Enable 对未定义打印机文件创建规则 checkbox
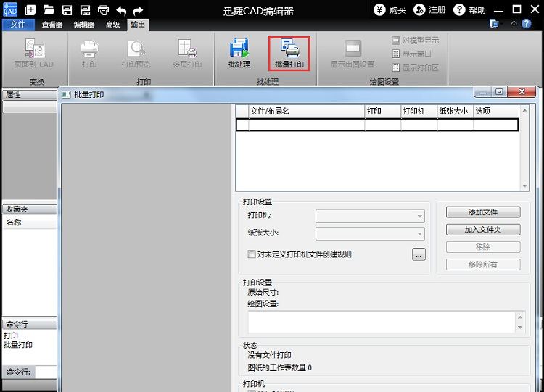The width and height of the screenshot is (544, 392). pyautogui.click(x=252, y=254)
